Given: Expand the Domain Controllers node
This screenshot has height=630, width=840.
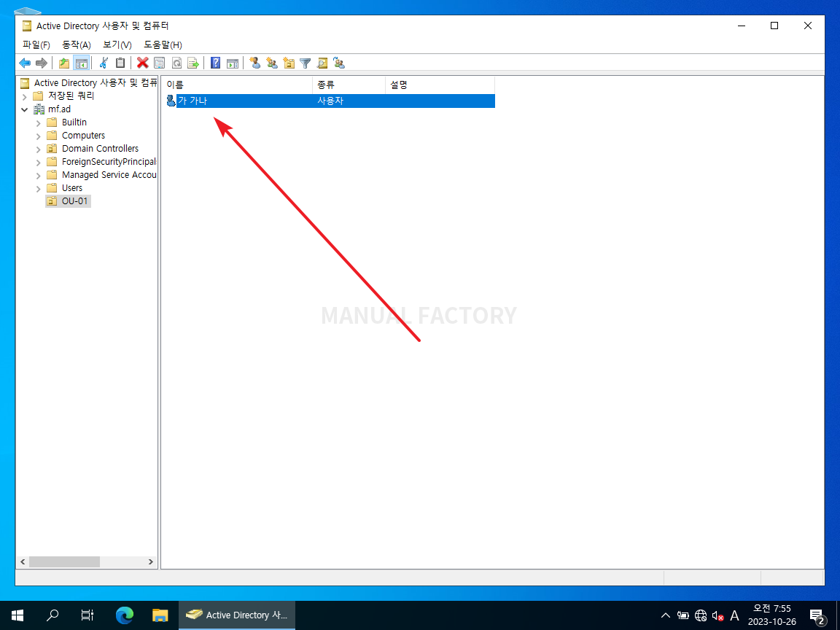Looking at the screenshot, I should (38, 149).
